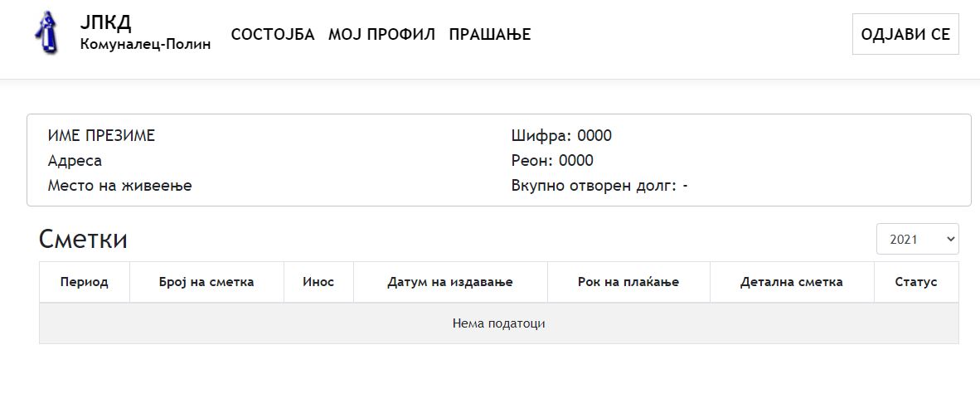Click the Нема податоци empty row
Screen dimensions: 980x408
pyautogui.click(x=499, y=323)
